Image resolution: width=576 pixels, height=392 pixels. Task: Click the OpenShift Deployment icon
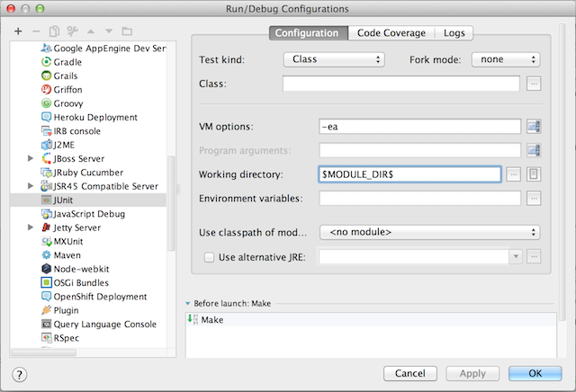(46, 297)
